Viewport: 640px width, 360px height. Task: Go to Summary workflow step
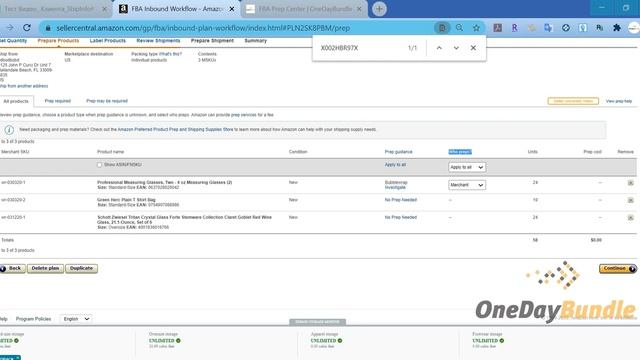256,41
